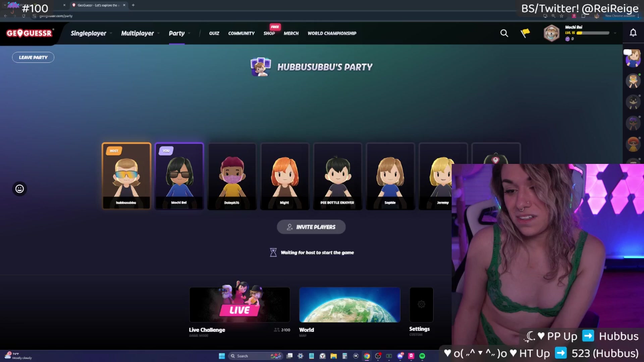Image resolution: width=644 pixels, height=362 pixels.
Task: Click the 2-100 players count label
Action: coord(282,330)
